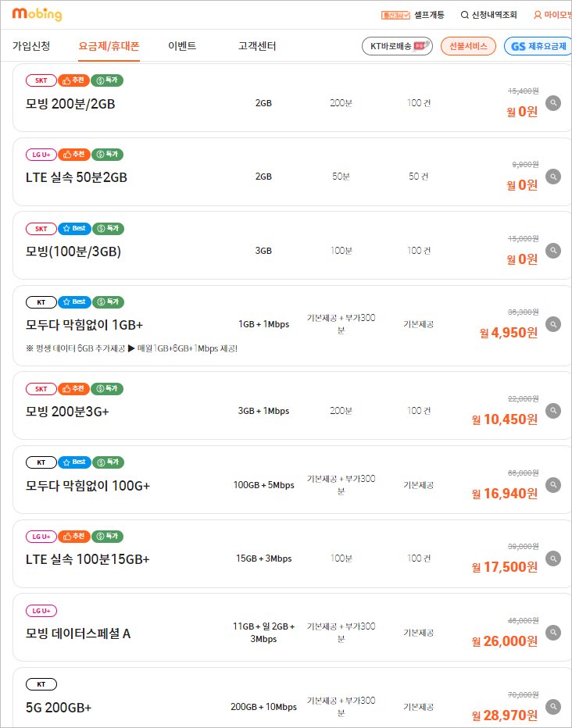This screenshot has width=572, height=728.
Task: Click the magnifier icon for 모빙 200분/2GB
Action: pos(553,103)
